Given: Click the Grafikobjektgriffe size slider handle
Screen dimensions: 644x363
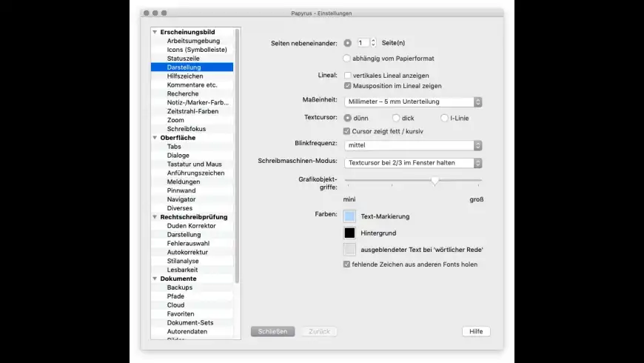Looking at the screenshot, I should tap(435, 181).
